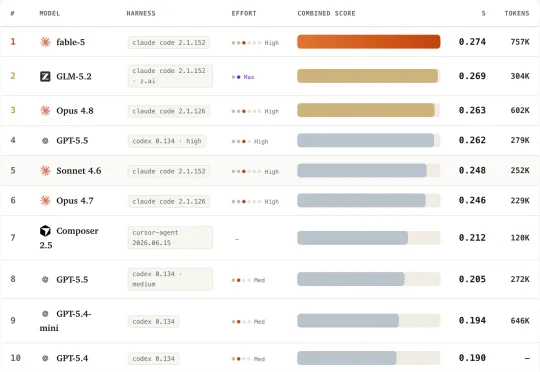Click the claude code 2.1.152 z.ai harness tag
Screen dimensions: 540x372
[170, 76]
